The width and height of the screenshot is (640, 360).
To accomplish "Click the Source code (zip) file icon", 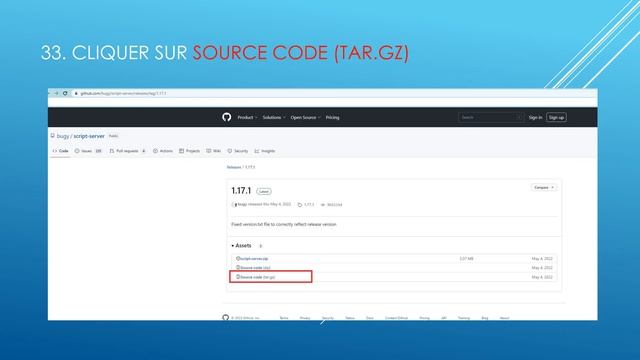I will 238,267.
